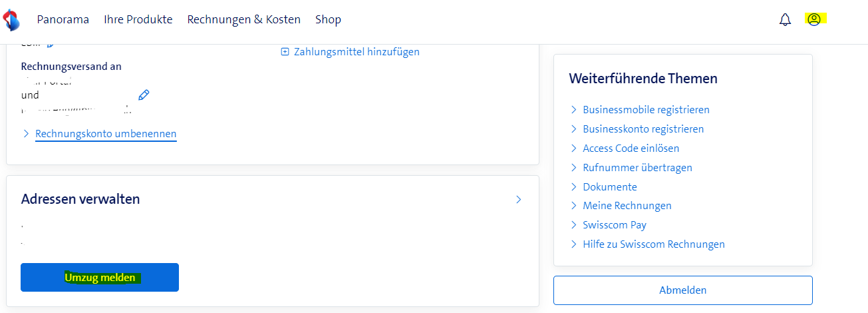This screenshot has width=868, height=313.
Task: Open Rechnungen & Kosten
Action: [x=243, y=20]
